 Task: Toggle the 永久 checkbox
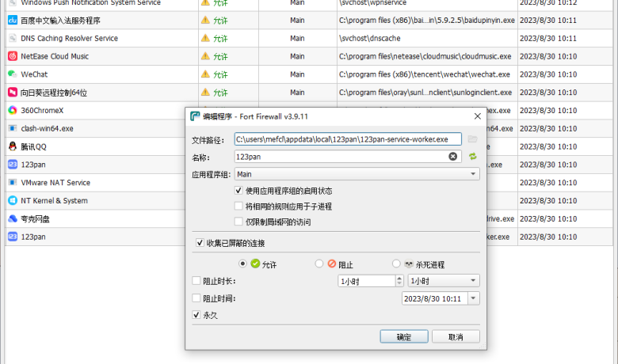click(196, 315)
